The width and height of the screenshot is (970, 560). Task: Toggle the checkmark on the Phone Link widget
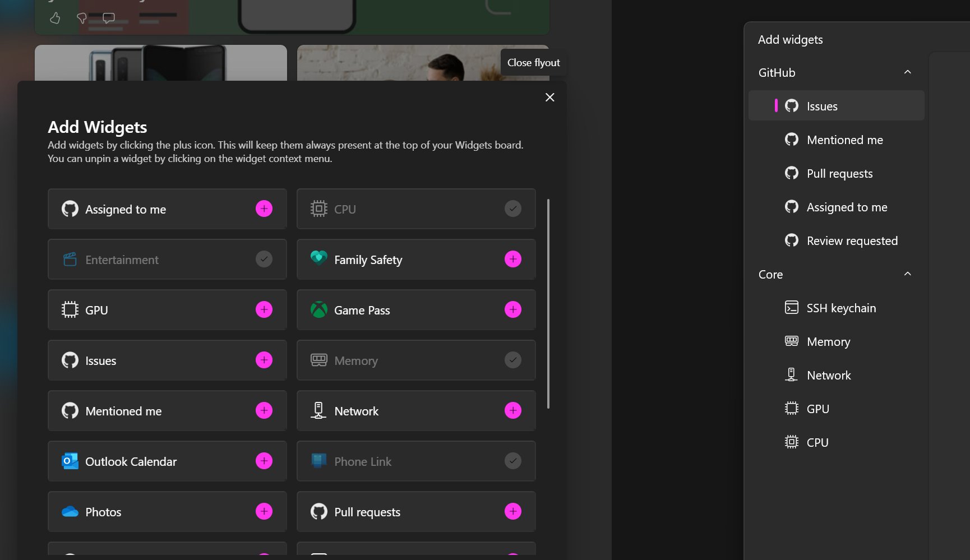512,461
